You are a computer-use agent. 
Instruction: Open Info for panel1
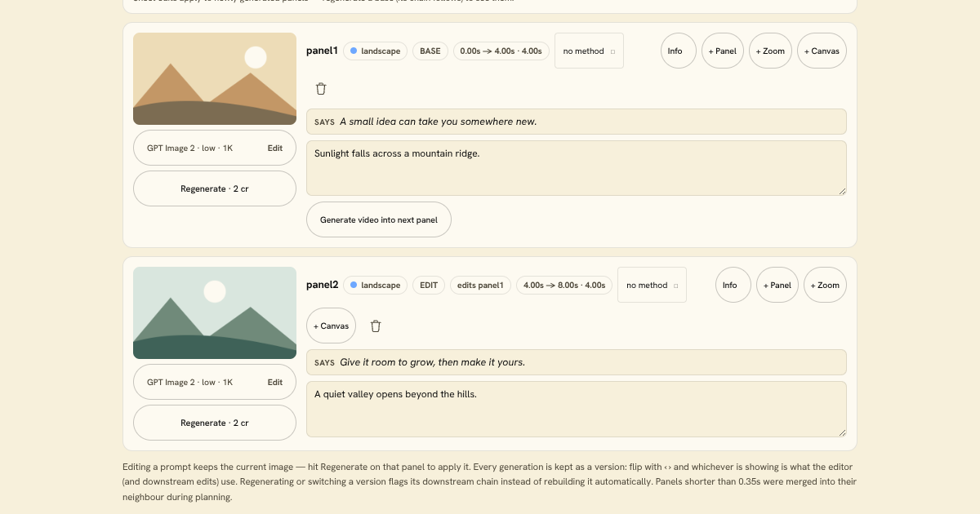tap(679, 51)
